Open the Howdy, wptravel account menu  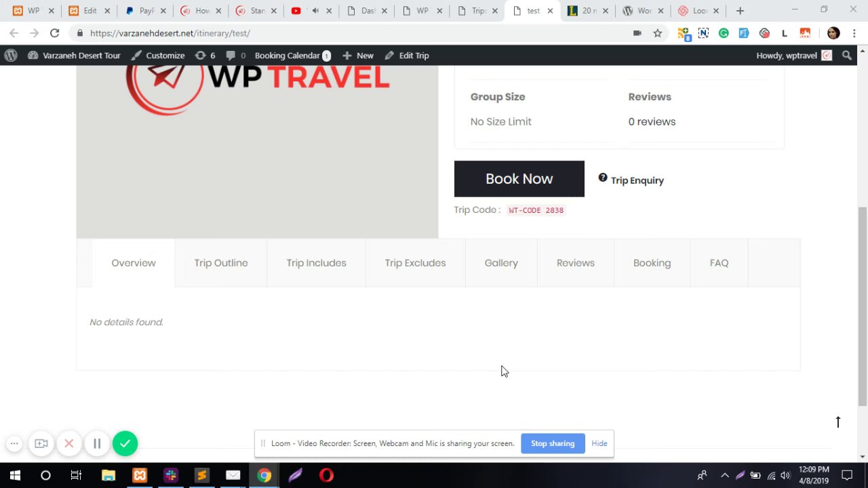coord(794,56)
